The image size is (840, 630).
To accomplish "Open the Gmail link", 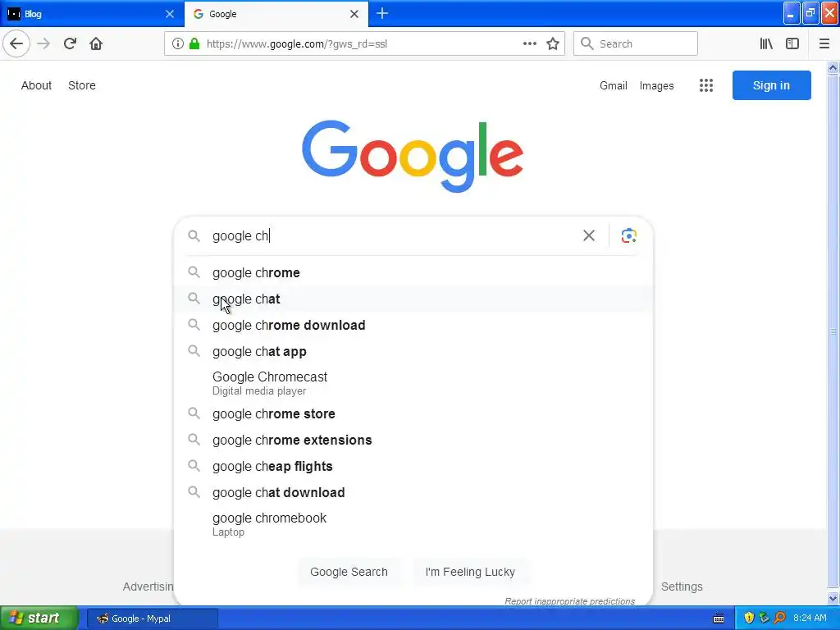I will tap(613, 85).
